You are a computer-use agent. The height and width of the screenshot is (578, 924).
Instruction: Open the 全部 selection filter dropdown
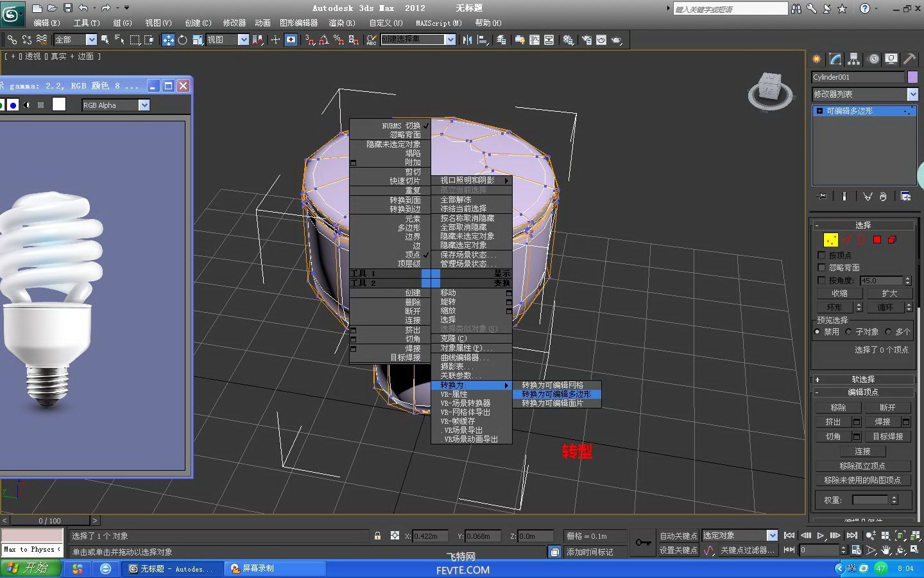(91, 40)
